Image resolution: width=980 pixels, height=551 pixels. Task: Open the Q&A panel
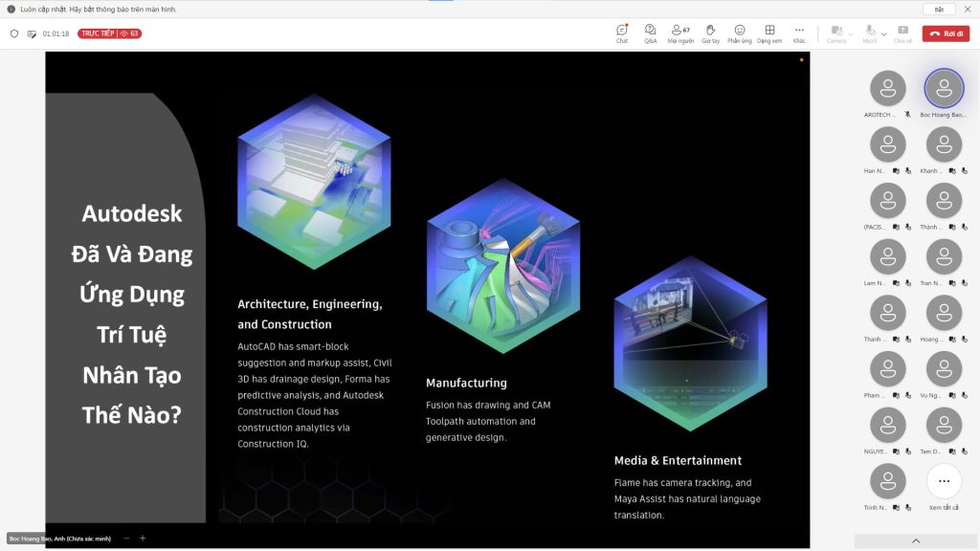coord(651,33)
